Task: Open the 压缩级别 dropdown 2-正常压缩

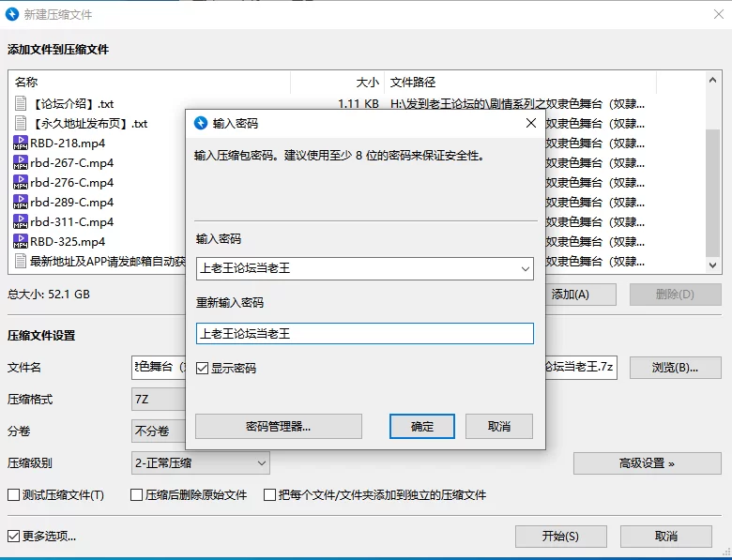Action: (x=201, y=463)
